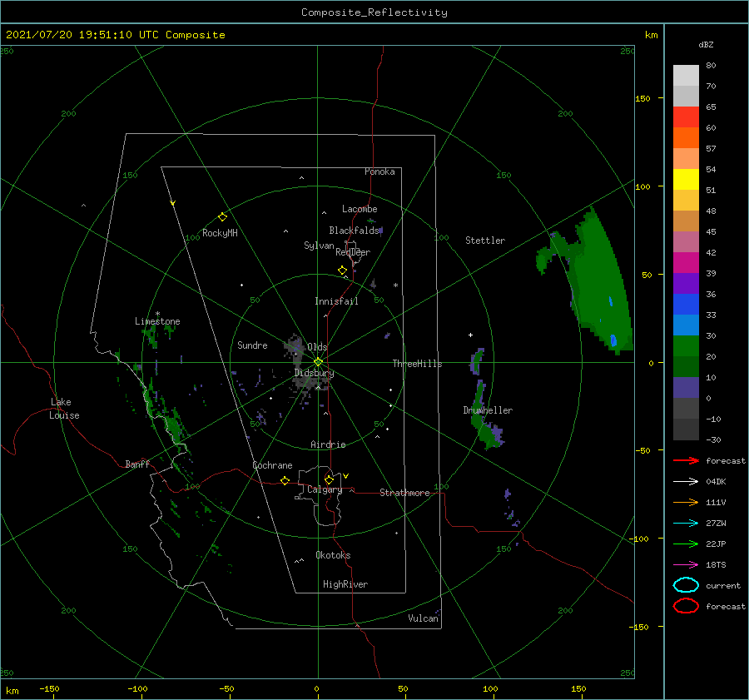The image size is (749, 700).
Task: Select the yellow radar-site diamond at map center
Action: [x=318, y=362]
